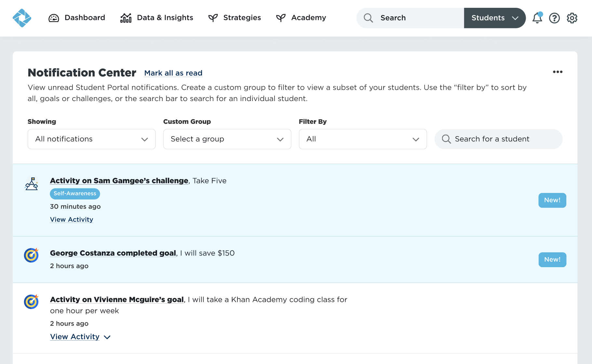Open the notifications bell icon
The image size is (592, 364).
click(537, 18)
